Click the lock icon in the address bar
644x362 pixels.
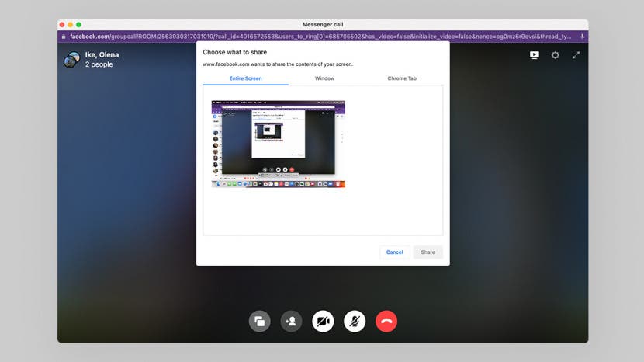(x=64, y=37)
